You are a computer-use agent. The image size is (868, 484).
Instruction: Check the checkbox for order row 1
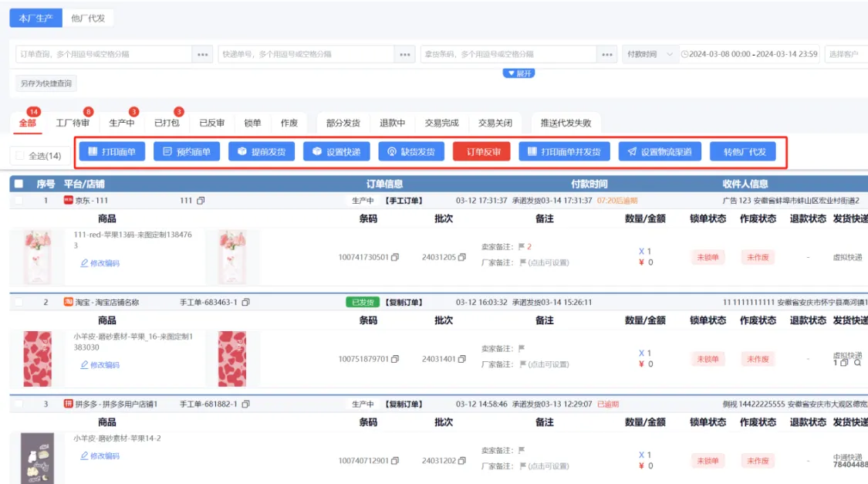pos(19,201)
